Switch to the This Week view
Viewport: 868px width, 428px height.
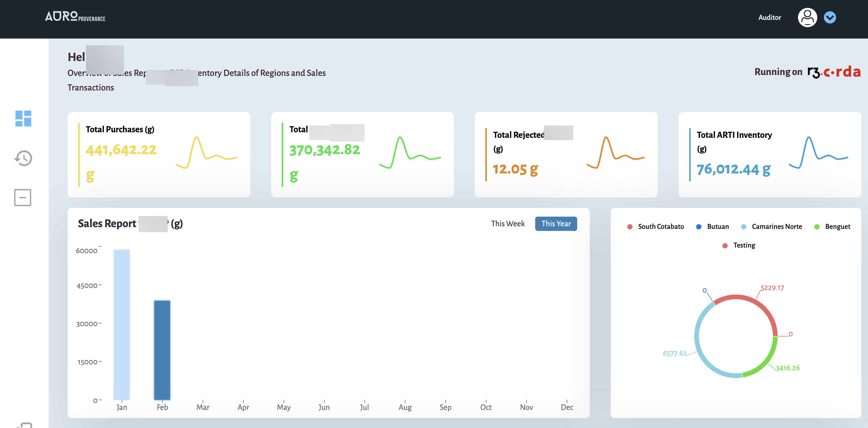point(508,223)
